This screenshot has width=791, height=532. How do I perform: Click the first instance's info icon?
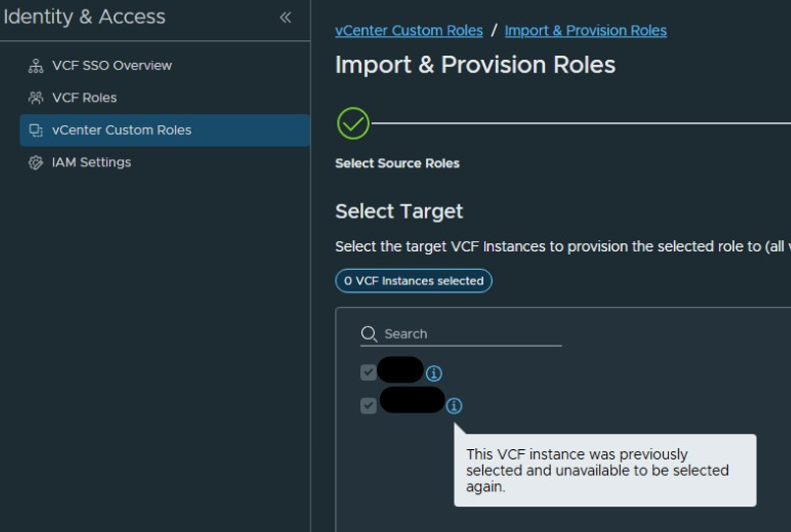(x=434, y=374)
